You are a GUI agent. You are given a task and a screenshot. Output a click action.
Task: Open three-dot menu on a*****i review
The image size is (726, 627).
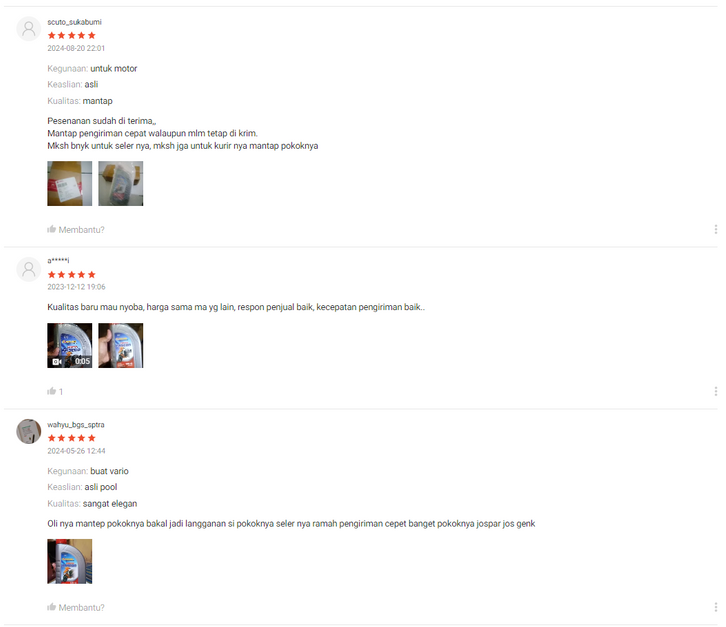[716, 391]
